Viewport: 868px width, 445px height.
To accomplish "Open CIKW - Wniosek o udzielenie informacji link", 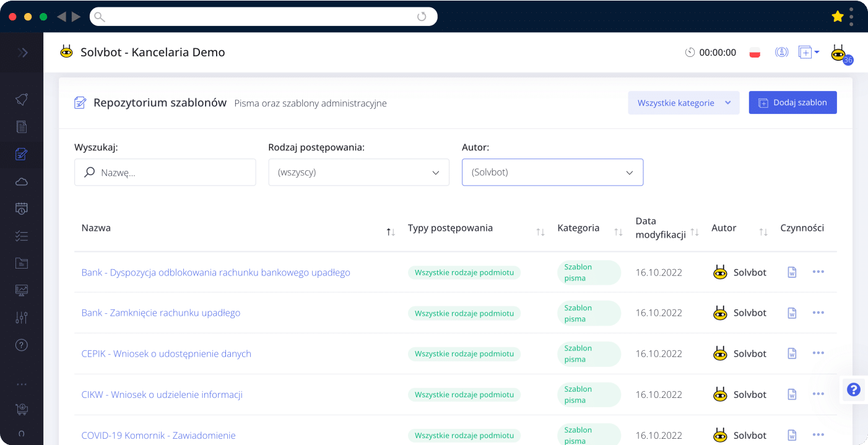I will point(162,394).
